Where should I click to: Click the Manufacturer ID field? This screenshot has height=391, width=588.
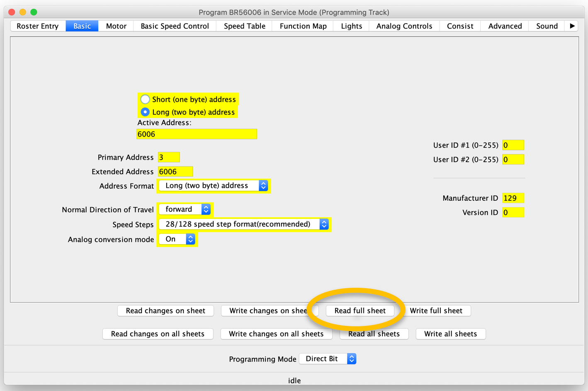tap(513, 198)
